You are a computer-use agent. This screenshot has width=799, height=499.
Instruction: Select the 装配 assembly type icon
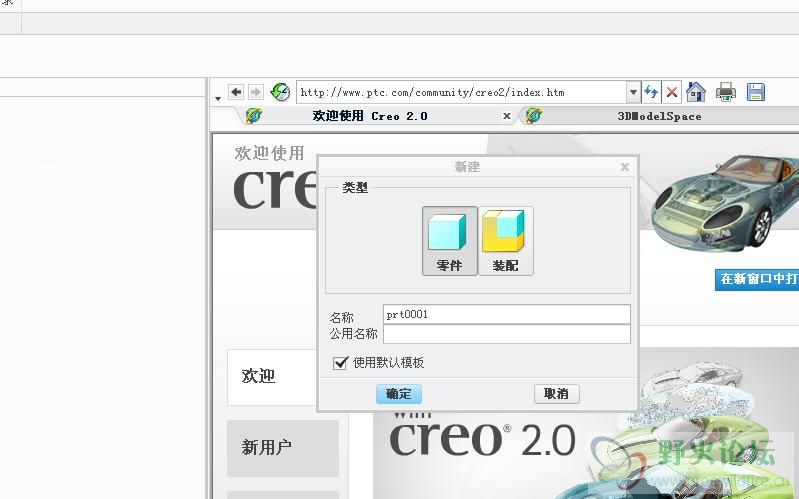tap(505, 241)
